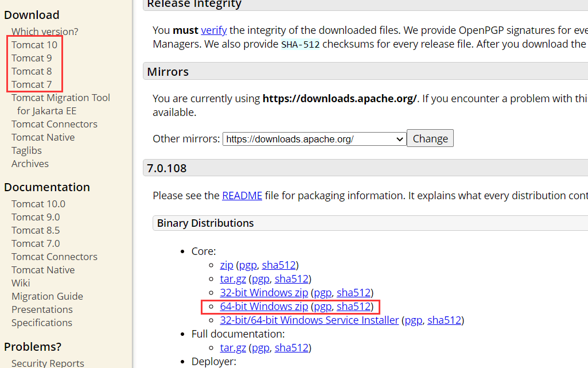The image size is (588, 368).
Task: Open sha512 checksum for Core zip
Action: coord(279,265)
